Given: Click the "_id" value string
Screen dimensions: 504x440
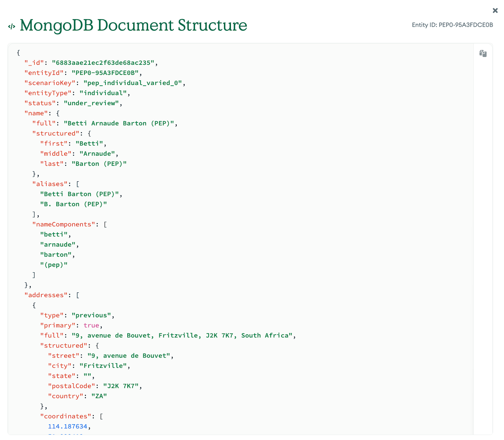Looking at the screenshot, I should pyautogui.click(x=103, y=63).
